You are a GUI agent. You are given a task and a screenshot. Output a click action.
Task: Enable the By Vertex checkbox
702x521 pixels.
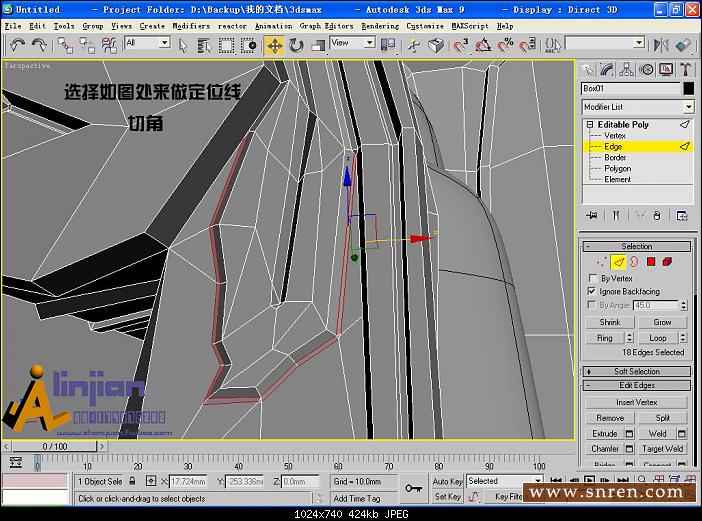[592, 278]
